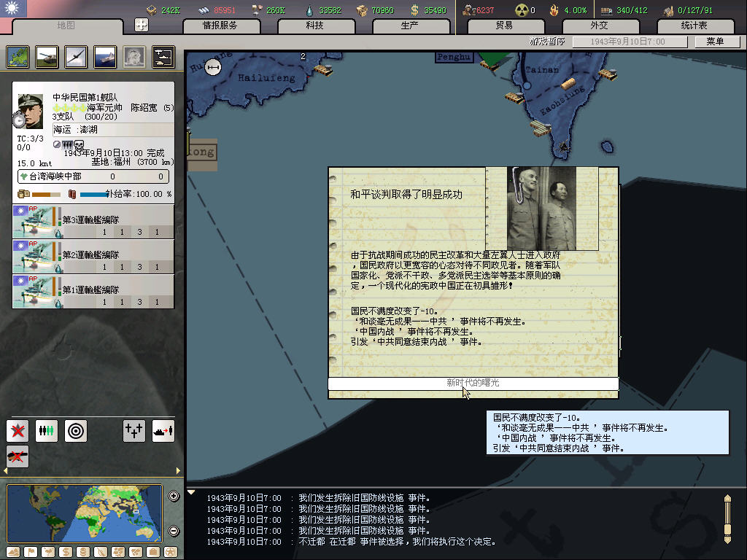Open the 统计表 statistics tab
747x560 pixels.
pyautogui.click(x=694, y=26)
